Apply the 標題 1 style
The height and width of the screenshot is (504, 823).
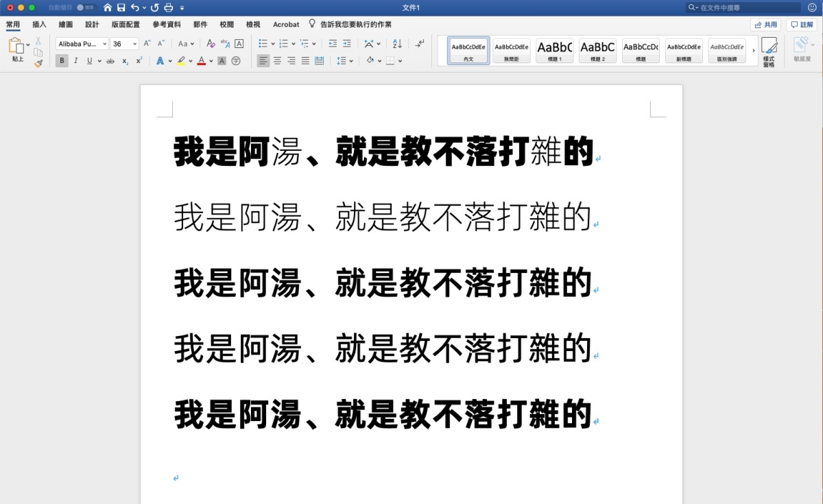pyautogui.click(x=554, y=51)
